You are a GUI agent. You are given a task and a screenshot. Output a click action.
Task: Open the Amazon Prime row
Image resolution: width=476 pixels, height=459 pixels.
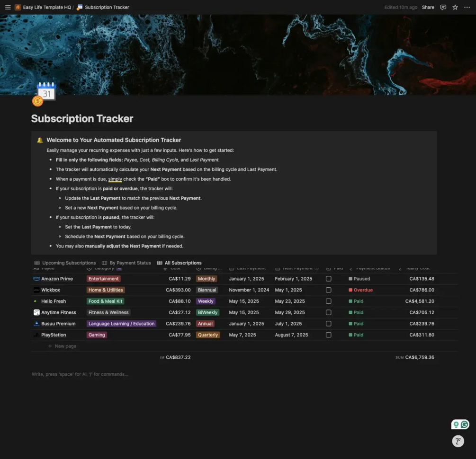pos(57,279)
